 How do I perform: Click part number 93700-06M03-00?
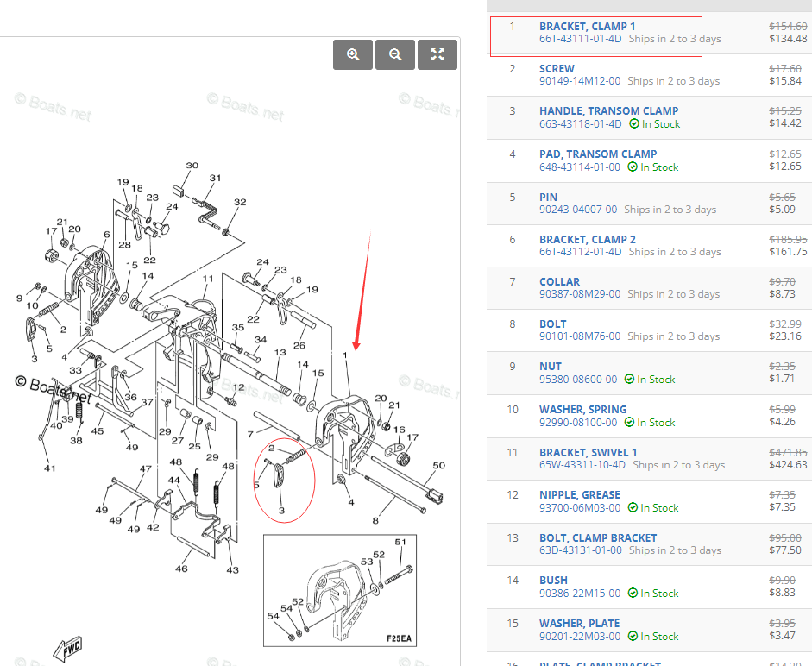click(x=578, y=507)
